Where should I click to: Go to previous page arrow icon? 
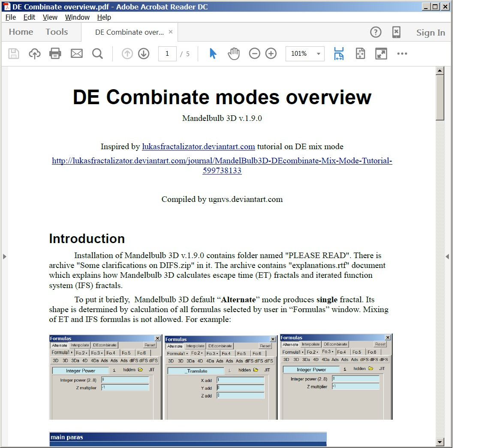127,54
